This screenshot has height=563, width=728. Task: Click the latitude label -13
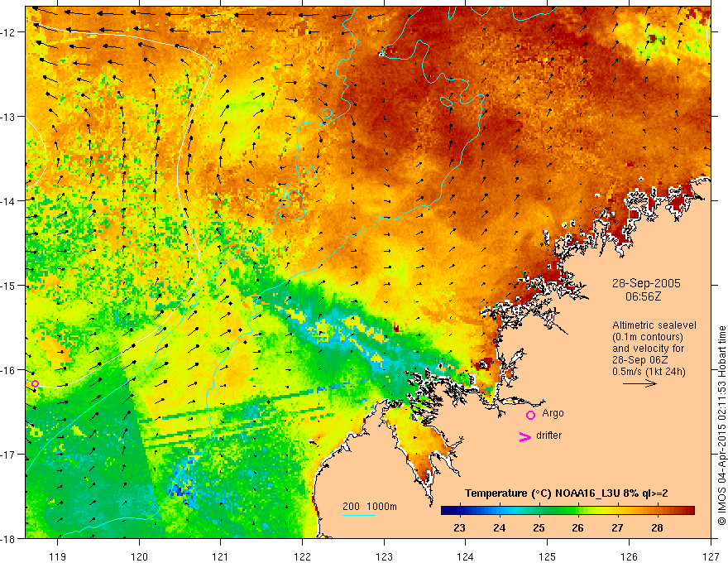pyautogui.click(x=9, y=117)
